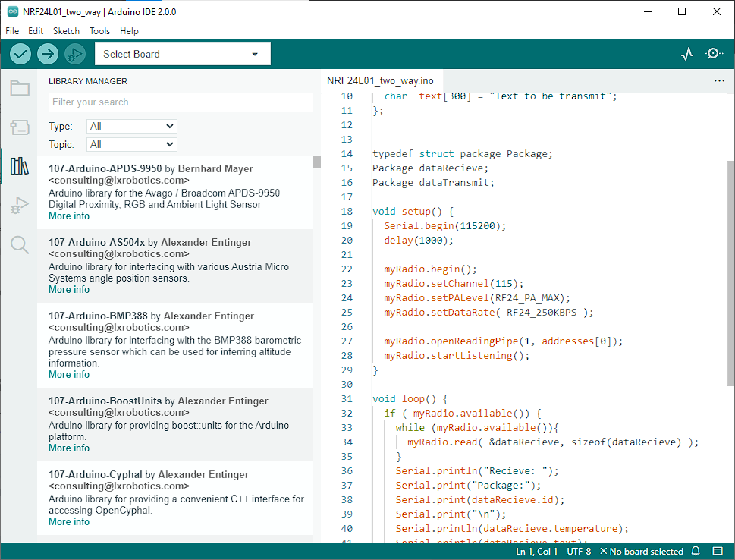The width and height of the screenshot is (735, 560).
Task: Place cursor on myRadio.setDataRate line
Action: coord(489,313)
